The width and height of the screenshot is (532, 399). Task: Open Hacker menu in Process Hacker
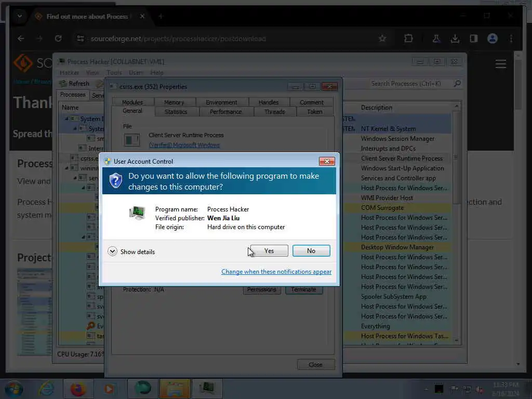click(x=69, y=73)
